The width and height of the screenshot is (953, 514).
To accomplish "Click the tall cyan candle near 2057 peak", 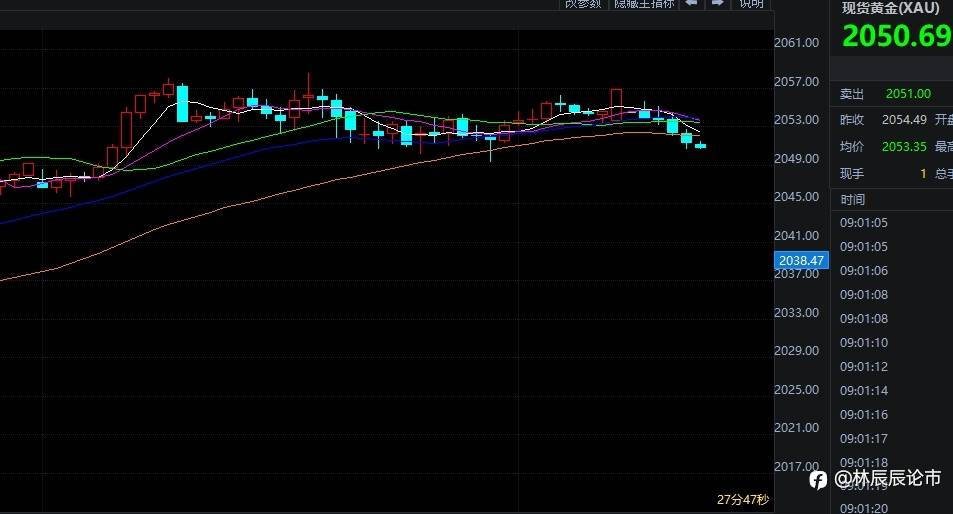I will tap(182, 104).
